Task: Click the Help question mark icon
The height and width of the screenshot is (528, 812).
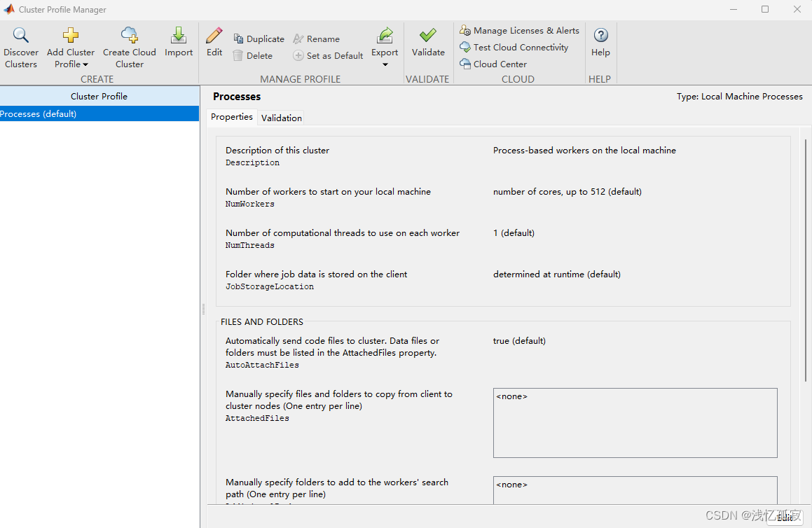Action: (600, 35)
